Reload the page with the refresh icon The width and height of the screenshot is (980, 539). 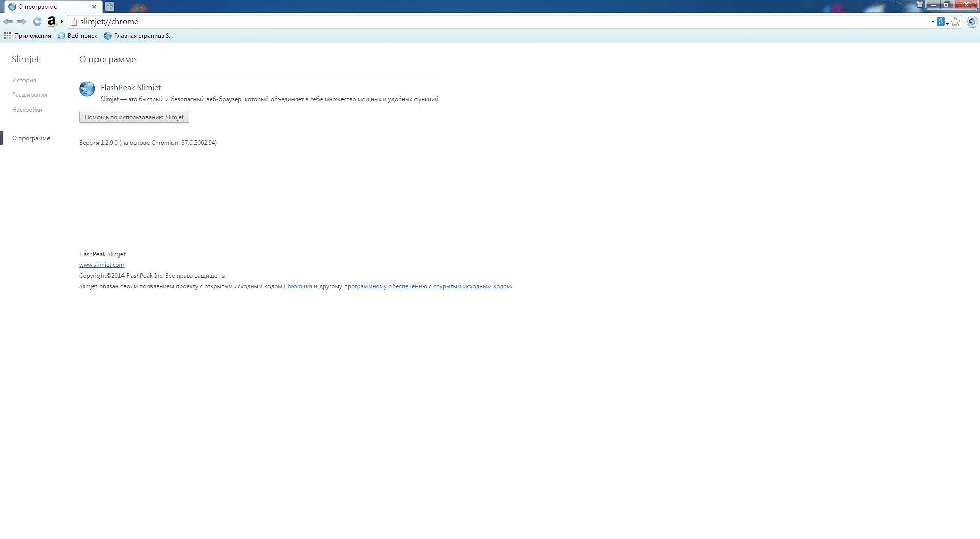pos(37,22)
